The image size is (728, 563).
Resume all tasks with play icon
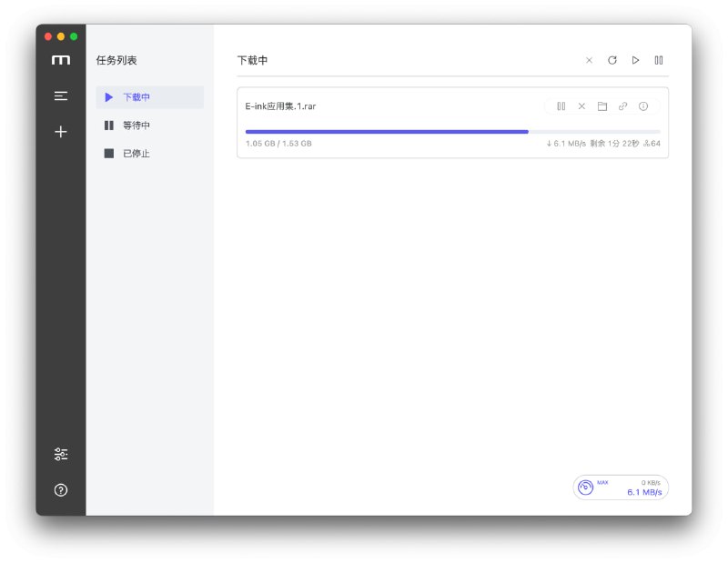tap(635, 60)
